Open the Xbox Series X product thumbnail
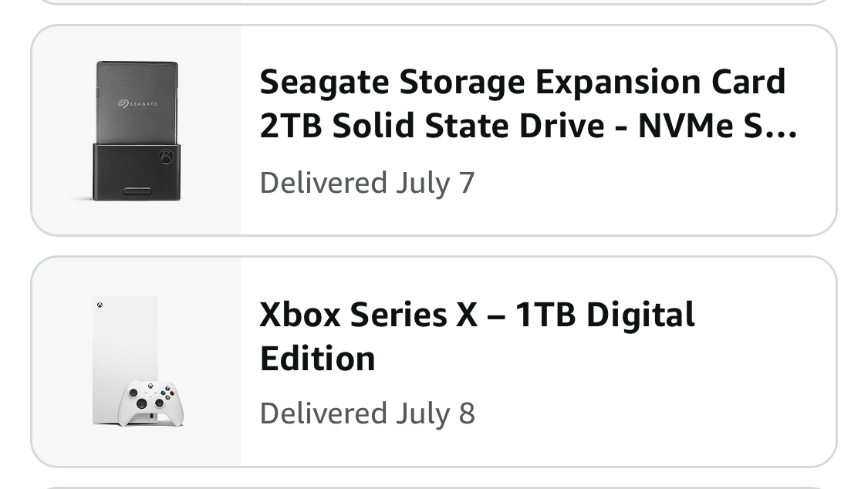868x489 pixels. click(137, 362)
